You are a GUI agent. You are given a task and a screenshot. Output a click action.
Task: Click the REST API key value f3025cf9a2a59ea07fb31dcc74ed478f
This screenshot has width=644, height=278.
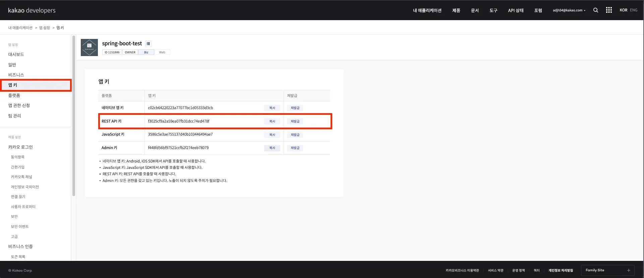pos(179,121)
